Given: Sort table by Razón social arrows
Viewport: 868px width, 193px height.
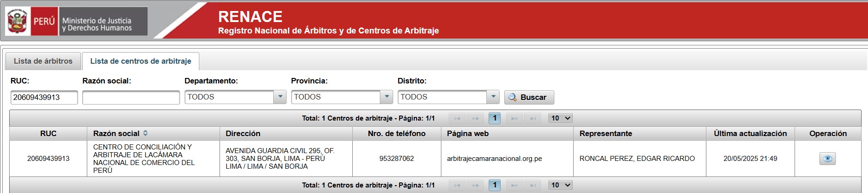Looking at the screenshot, I should point(146,133).
